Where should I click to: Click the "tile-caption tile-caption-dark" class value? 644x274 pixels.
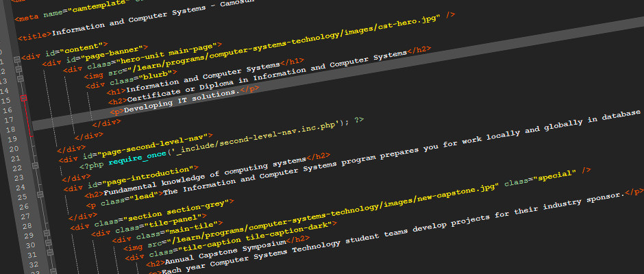pyautogui.click(x=253, y=238)
